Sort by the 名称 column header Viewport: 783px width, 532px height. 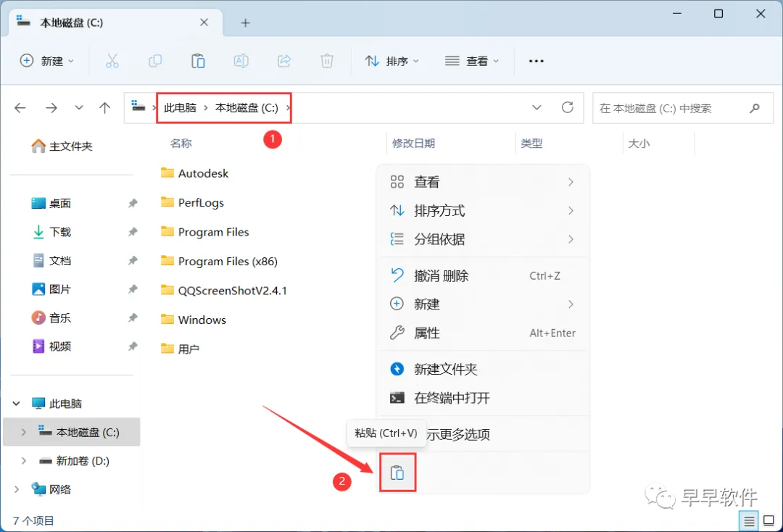coord(181,144)
